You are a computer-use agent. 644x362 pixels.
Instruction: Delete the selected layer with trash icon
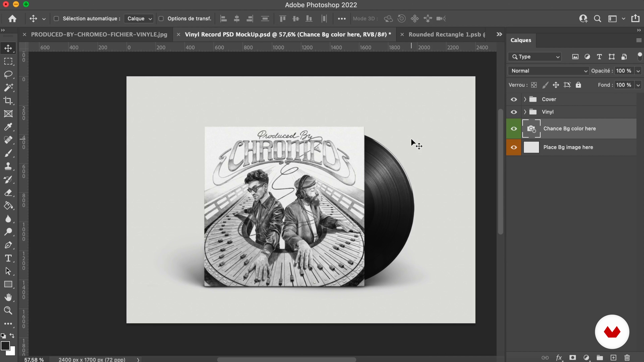[x=627, y=357]
